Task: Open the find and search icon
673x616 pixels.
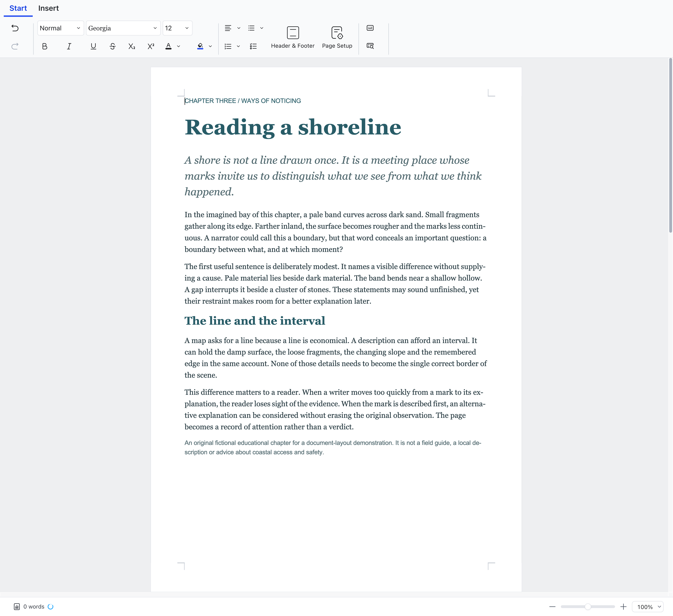Action: [370, 46]
